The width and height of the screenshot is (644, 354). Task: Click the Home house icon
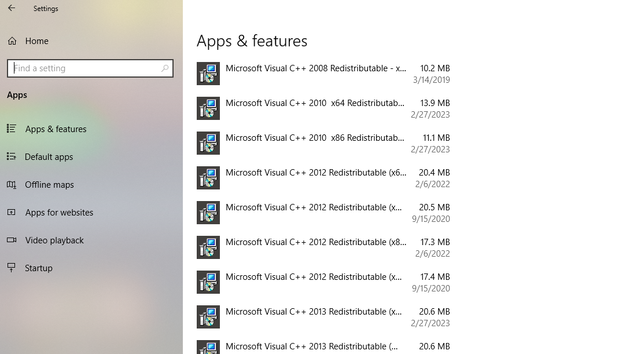point(12,41)
